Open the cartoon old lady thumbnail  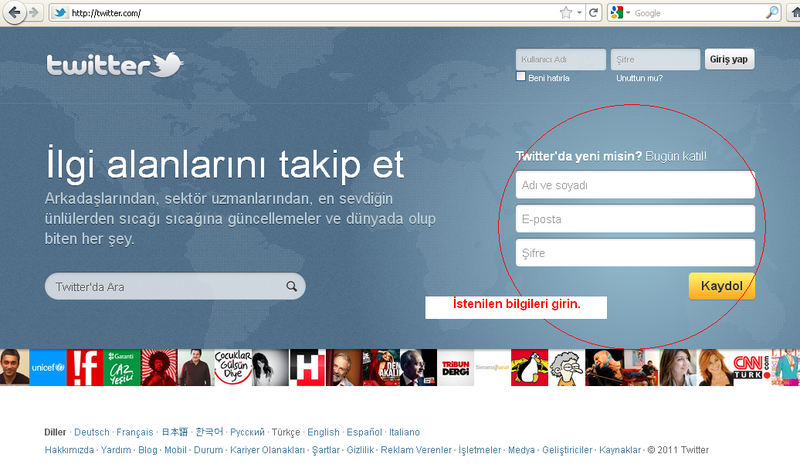tap(566, 367)
